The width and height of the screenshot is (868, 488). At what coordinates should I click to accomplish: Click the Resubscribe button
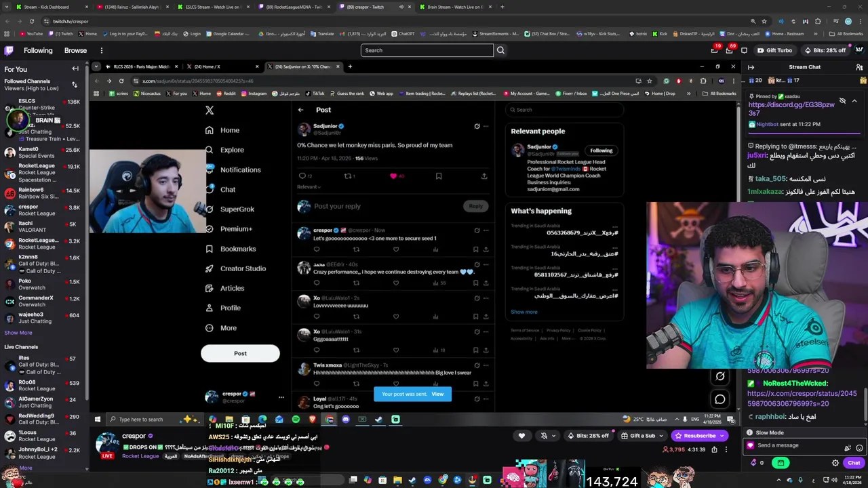[698, 436]
